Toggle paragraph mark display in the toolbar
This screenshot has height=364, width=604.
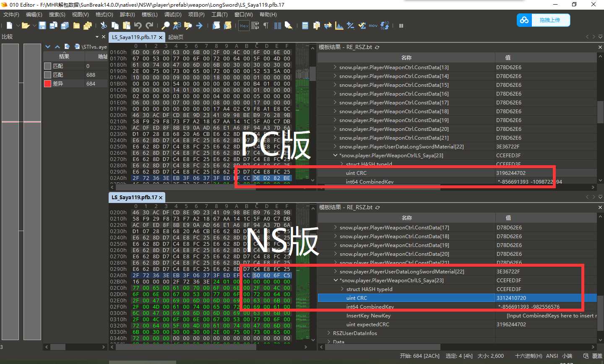coord(265,26)
